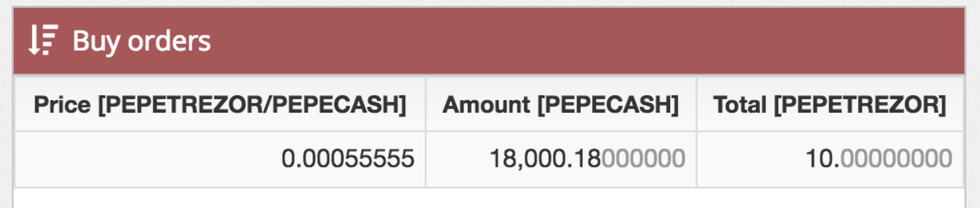Click the word Price in first header
The image size is (980, 208).
[62, 105]
